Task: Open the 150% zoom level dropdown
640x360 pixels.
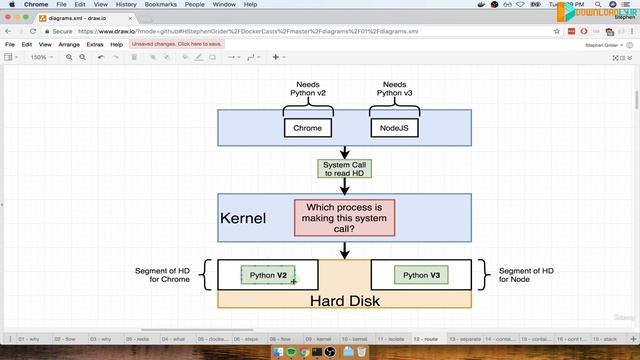Action: coord(42,58)
